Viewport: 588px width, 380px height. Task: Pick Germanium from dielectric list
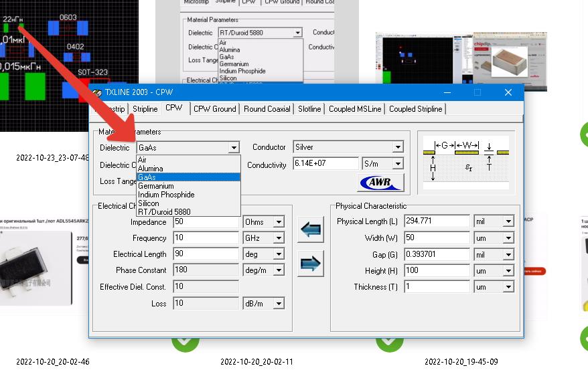point(188,186)
